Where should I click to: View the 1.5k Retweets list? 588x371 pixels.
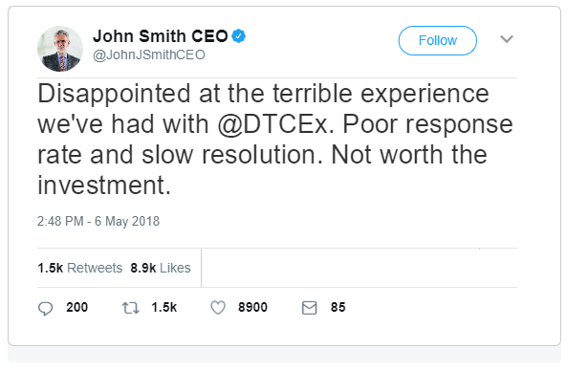(x=80, y=268)
